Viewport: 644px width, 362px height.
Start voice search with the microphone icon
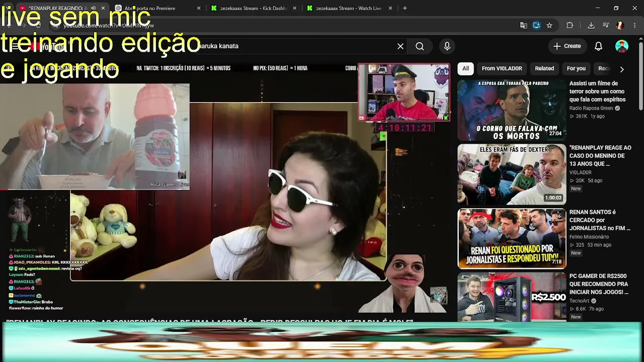[447, 46]
